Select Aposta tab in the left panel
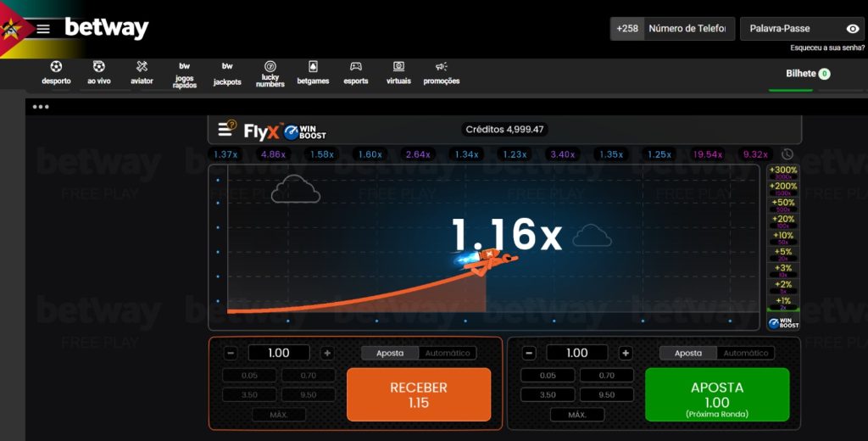Viewport: 868px width, 441px height. pos(390,353)
